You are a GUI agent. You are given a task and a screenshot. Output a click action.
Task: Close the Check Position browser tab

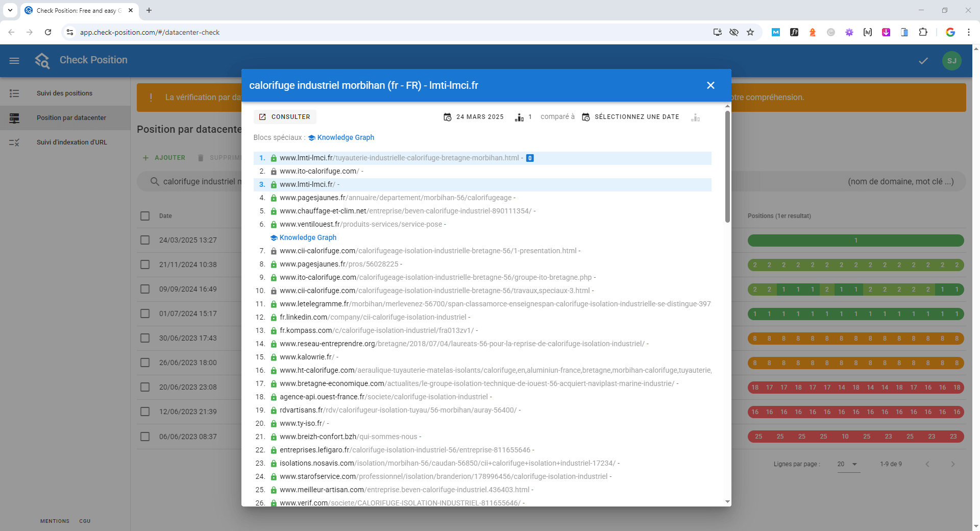coord(131,10)
